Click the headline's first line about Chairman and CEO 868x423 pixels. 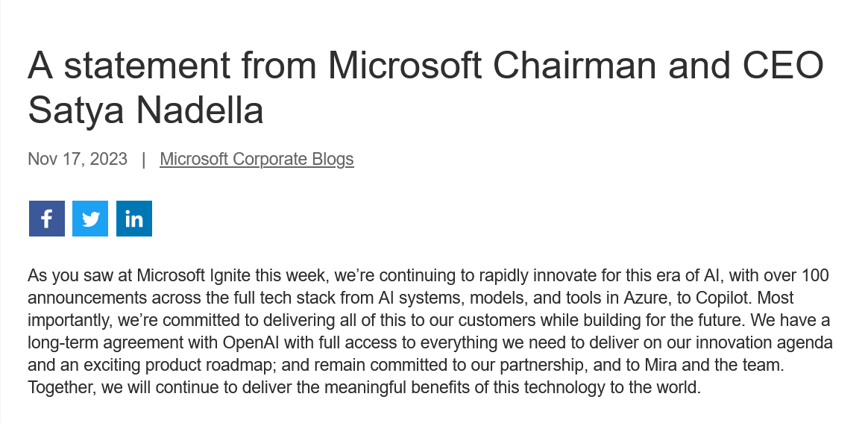pos(426,65)
